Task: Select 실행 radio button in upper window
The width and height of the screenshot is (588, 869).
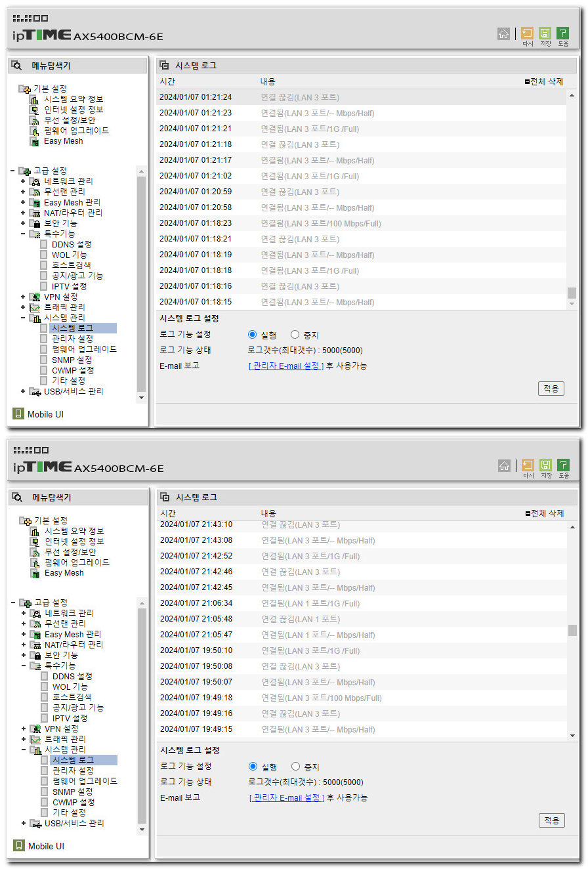Action: click(x=252, y=335)
